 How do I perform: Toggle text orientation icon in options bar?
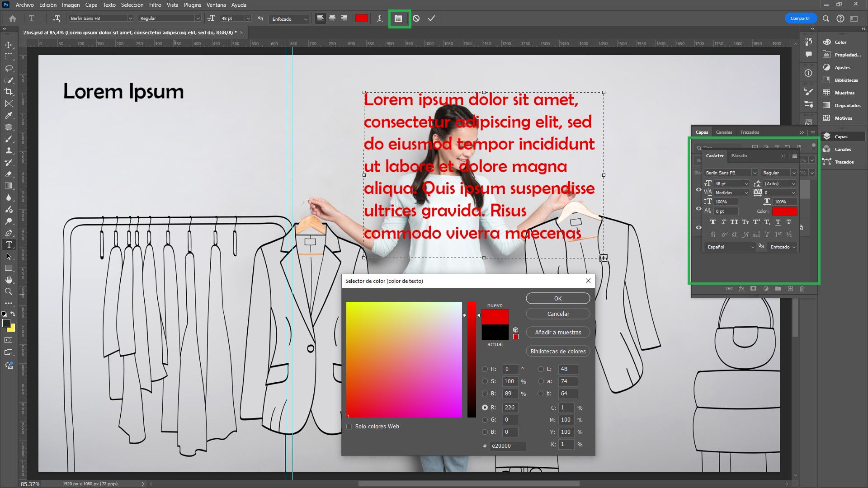57,19
